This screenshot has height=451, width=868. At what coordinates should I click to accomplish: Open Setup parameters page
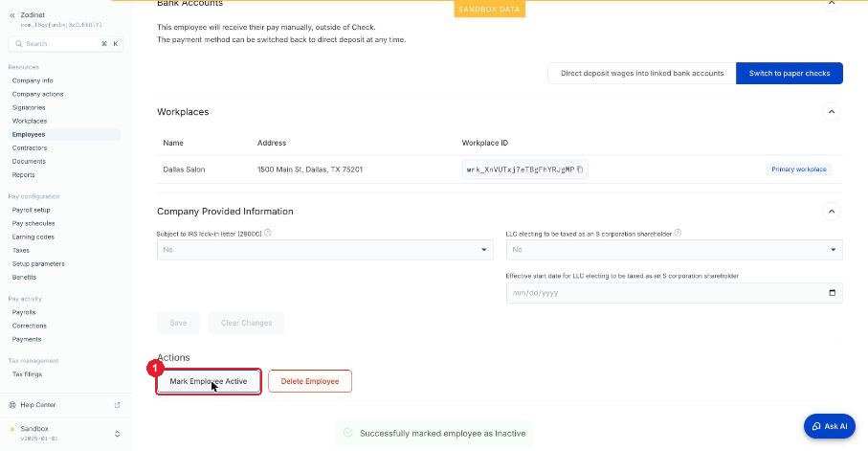(x=38, y=263)
